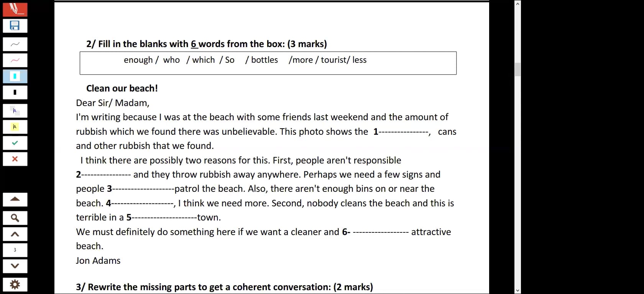This screenshot has width=644, height=294.
Task: Click the vertical scrollbar thumb
Action: 517,69
